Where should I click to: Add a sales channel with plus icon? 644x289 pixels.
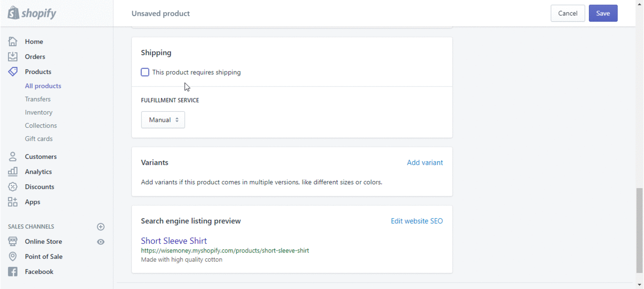click(101, 227)
